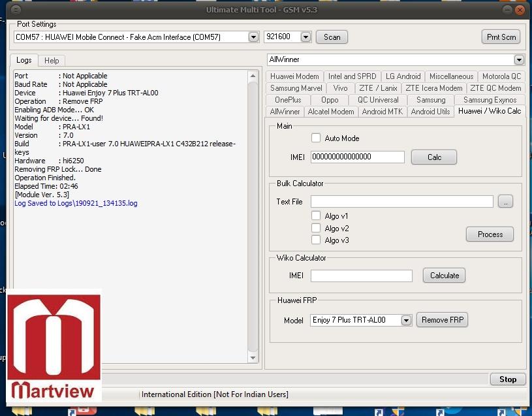532x416 pixels.
Task: Enable the Auto Mode checkbox
Action: click(316, 138)
